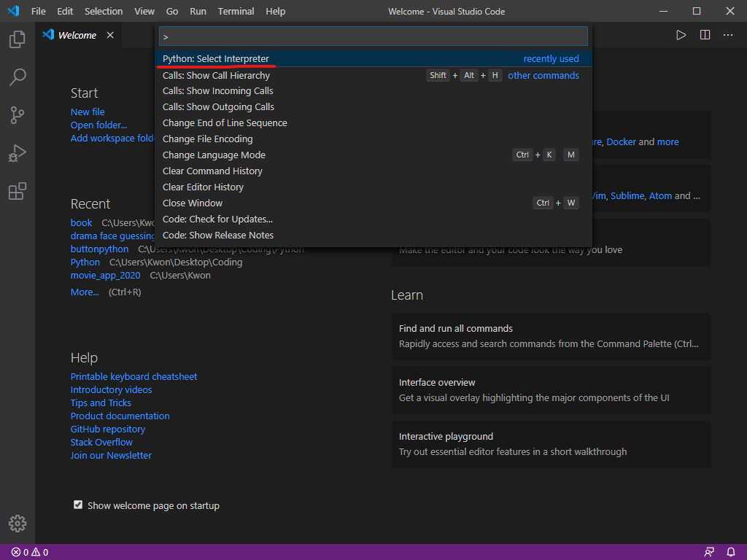Close the Welcome tab

110,35
